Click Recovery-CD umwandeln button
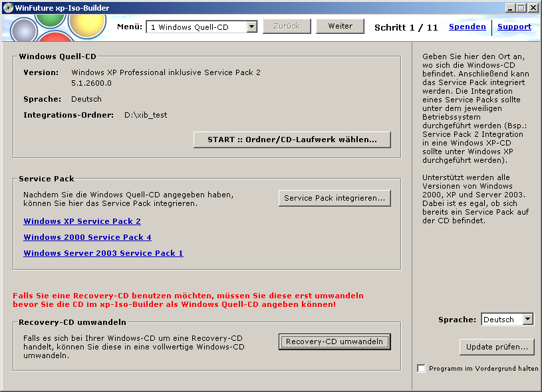Image resolution: width=542 pixels, height=392 pixels. [335, 342]
